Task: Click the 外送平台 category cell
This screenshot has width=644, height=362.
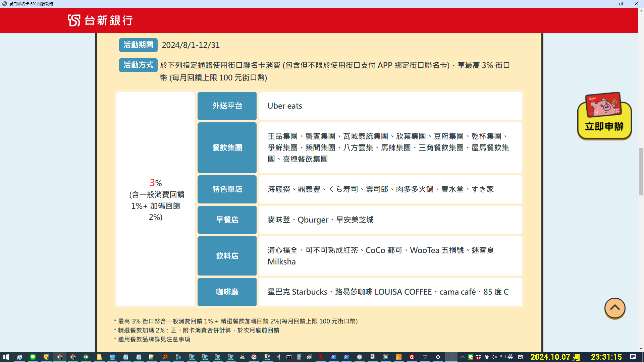Action: tap(227, 106)
